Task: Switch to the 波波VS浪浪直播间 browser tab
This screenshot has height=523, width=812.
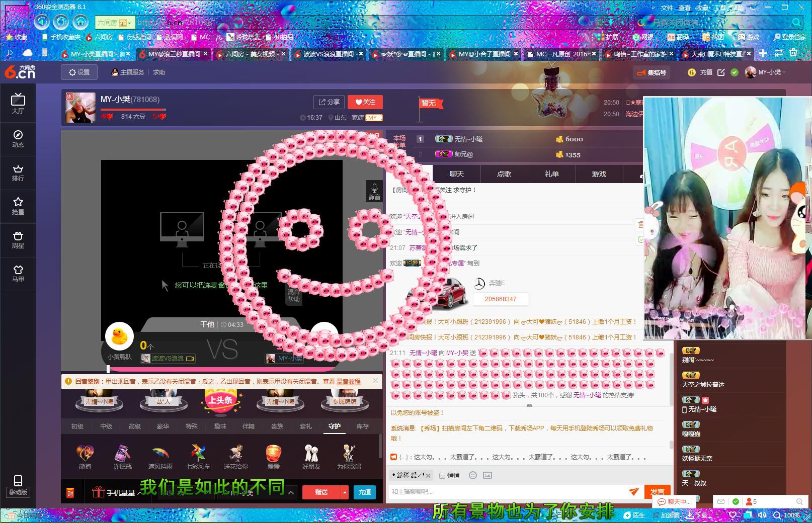Action: [330, 54]
